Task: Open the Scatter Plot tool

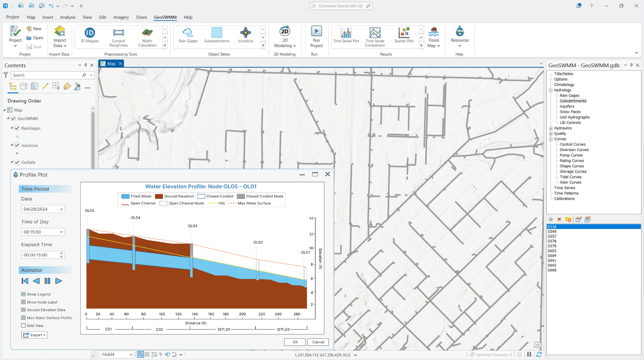Action: 404,36
